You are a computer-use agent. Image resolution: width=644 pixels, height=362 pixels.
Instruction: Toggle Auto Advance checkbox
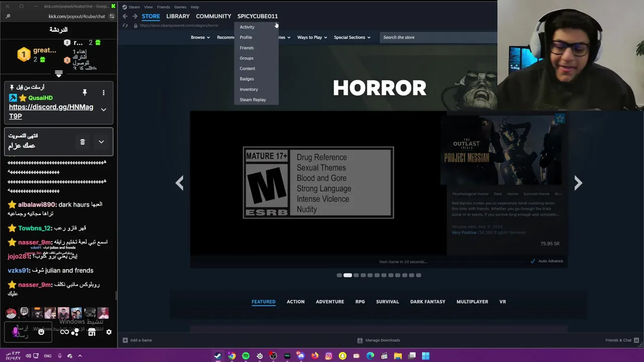[533, 261]
